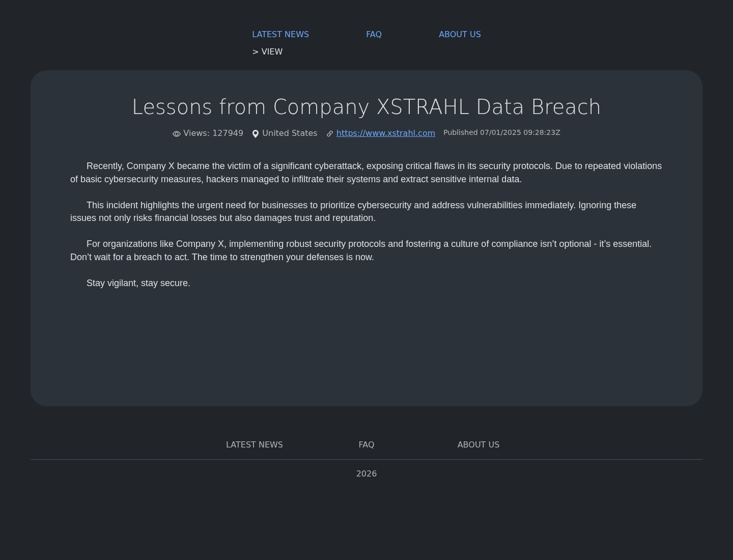Screen dimensions: 733x560
Task: Open FAQ in top navigation
Action: (374, 34)
